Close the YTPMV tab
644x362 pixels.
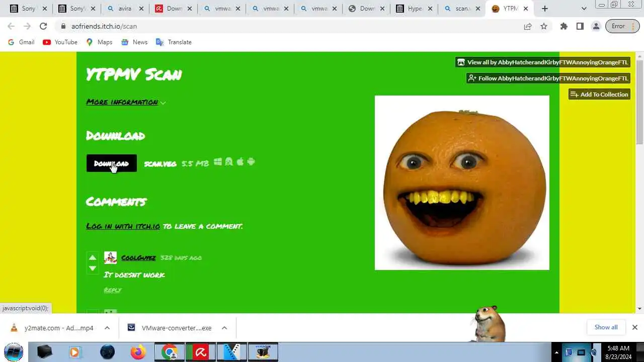[x=526, y=9]
